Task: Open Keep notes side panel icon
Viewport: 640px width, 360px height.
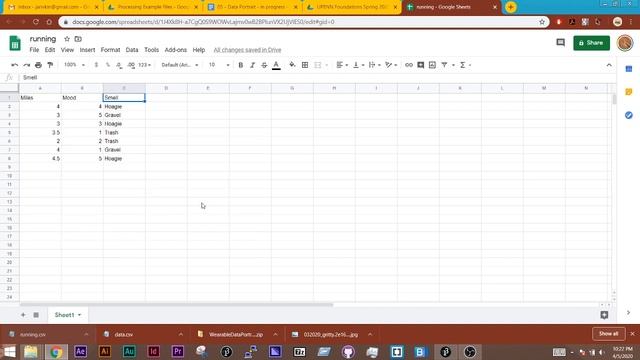Action: (x=629, y=92)
